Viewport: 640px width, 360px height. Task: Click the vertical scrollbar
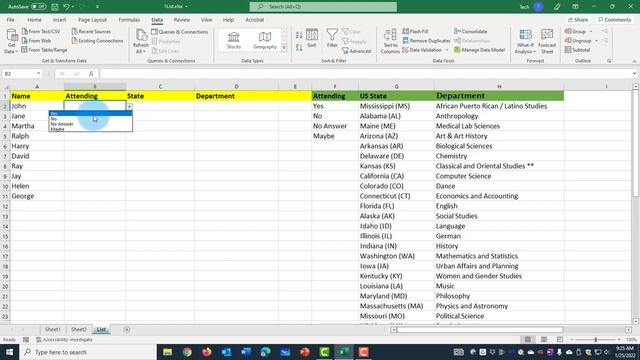click(636, 143)
